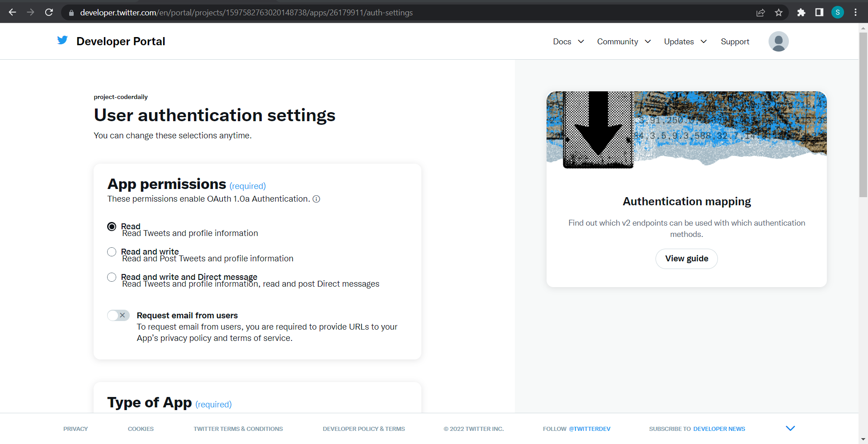
Task: Click the browser address bar URL
Action: tap(246, 13)
